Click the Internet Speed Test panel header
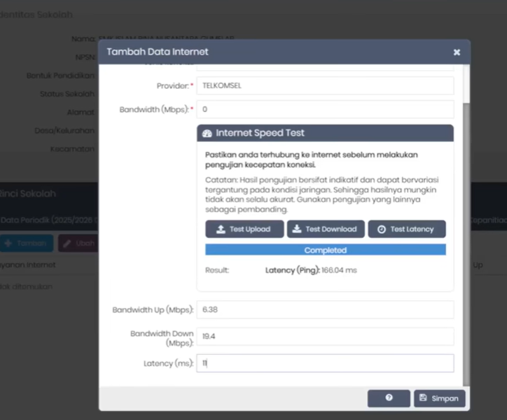 (325, 133)
